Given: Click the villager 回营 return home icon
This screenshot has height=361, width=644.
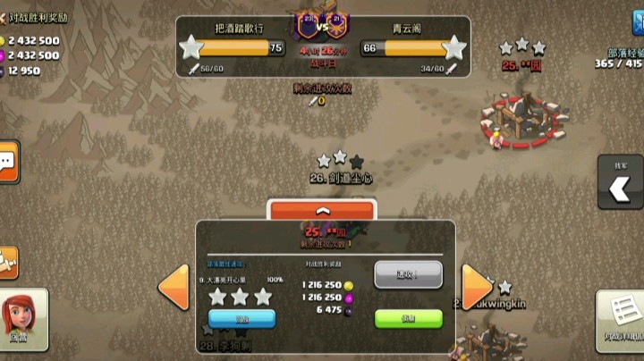Looking at the screenshot, I should point(24,320).
